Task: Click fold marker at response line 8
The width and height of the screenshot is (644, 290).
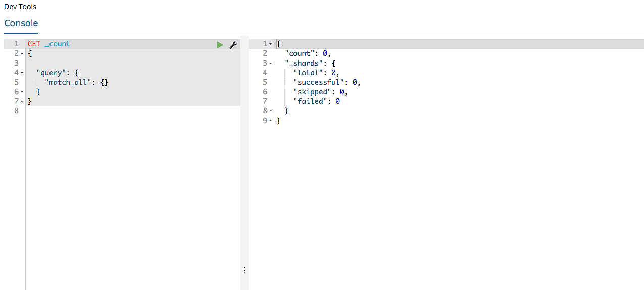Action: pyautogui.click(x=271, y=111)
